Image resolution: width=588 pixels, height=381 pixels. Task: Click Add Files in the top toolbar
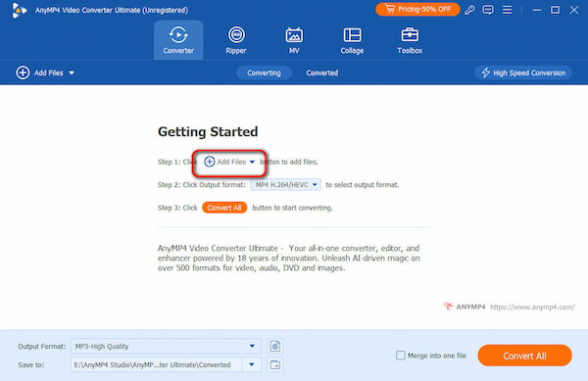tap(40, 72)
